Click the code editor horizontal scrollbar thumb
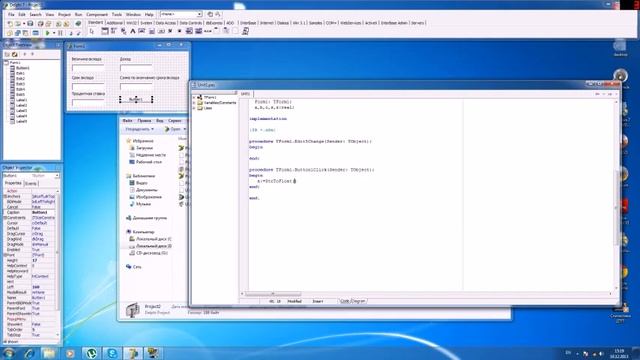This screenshot has width=640, height=360. (273, 294)
